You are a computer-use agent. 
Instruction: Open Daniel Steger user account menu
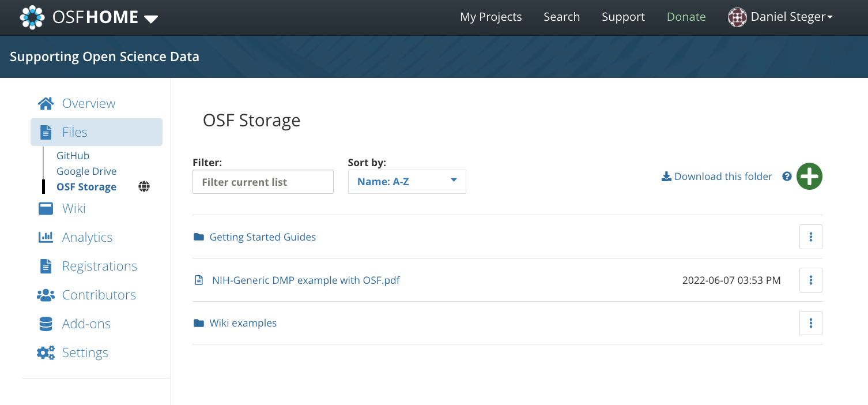(x=780, y=17)
